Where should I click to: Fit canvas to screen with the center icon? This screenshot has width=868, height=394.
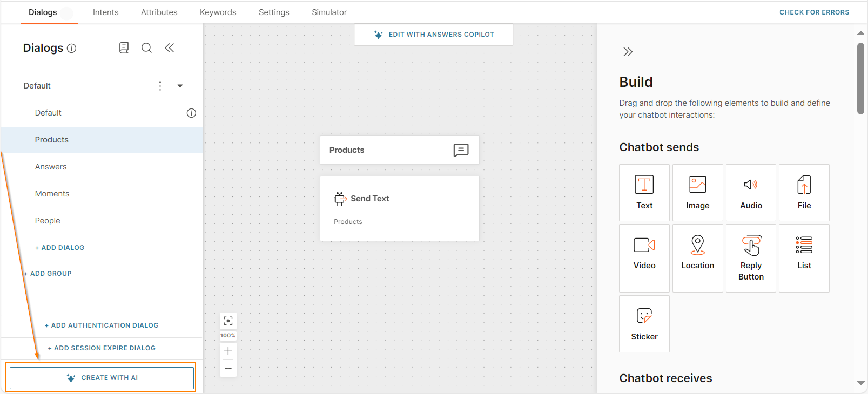click(228, 321)
